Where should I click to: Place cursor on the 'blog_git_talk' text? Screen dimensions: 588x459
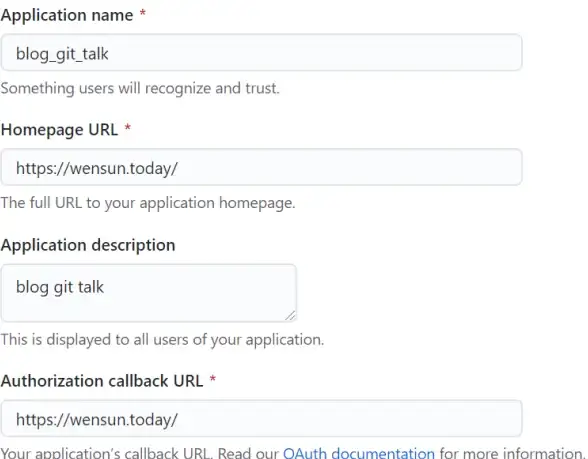[62, 54]
